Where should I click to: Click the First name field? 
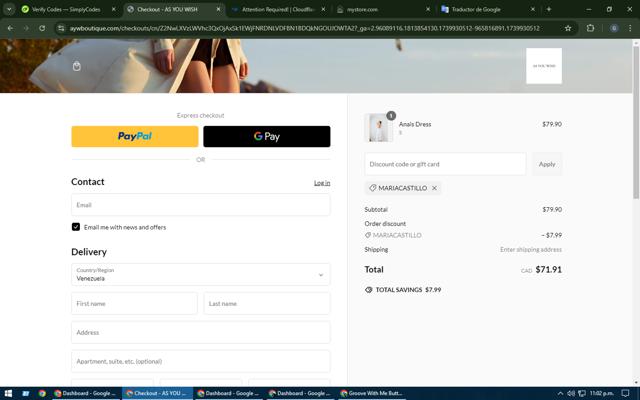click(134, 304)
